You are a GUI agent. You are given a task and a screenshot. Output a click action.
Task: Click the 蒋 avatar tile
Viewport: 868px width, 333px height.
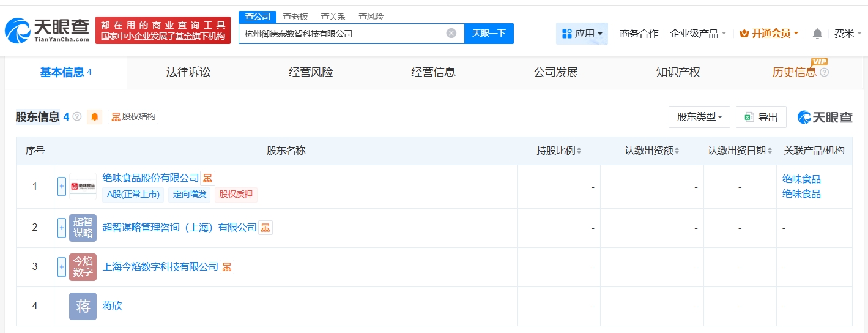[x=83, y=306]
